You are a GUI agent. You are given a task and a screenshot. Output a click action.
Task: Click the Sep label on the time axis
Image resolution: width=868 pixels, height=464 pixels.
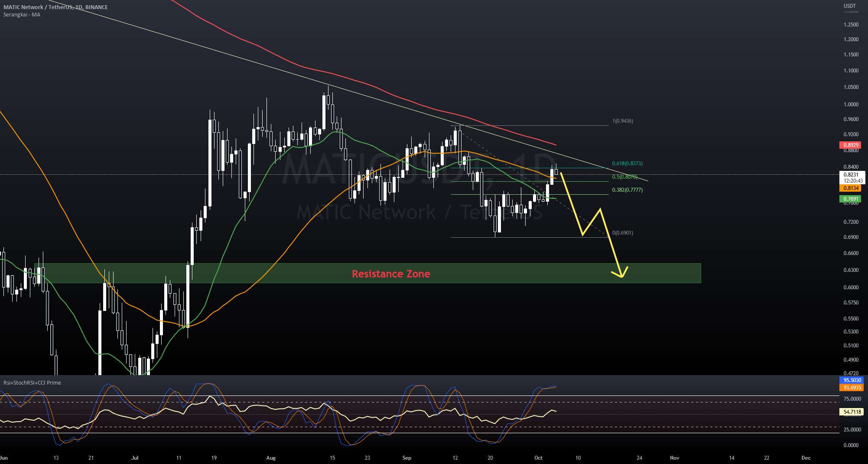[x=406, y=457]
